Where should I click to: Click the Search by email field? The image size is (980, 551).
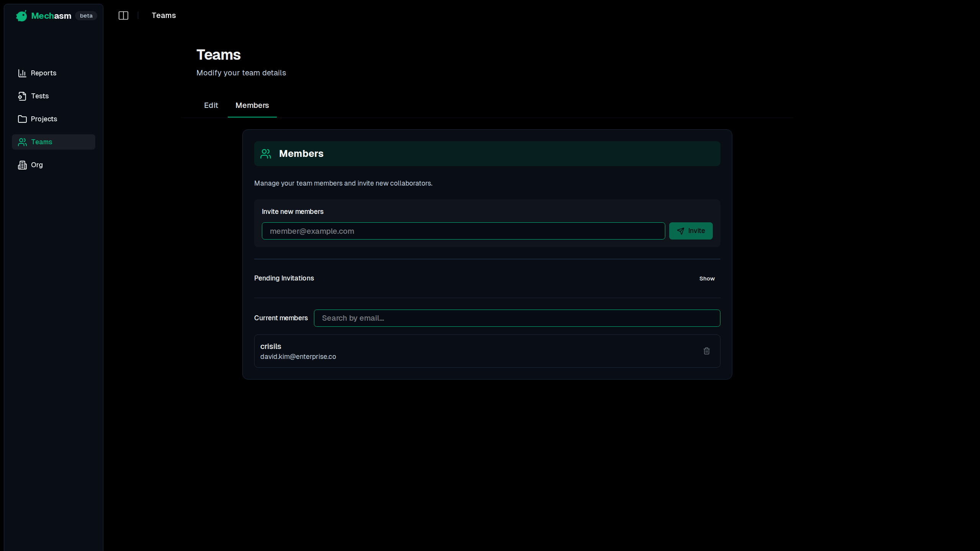tap(517, 318)
